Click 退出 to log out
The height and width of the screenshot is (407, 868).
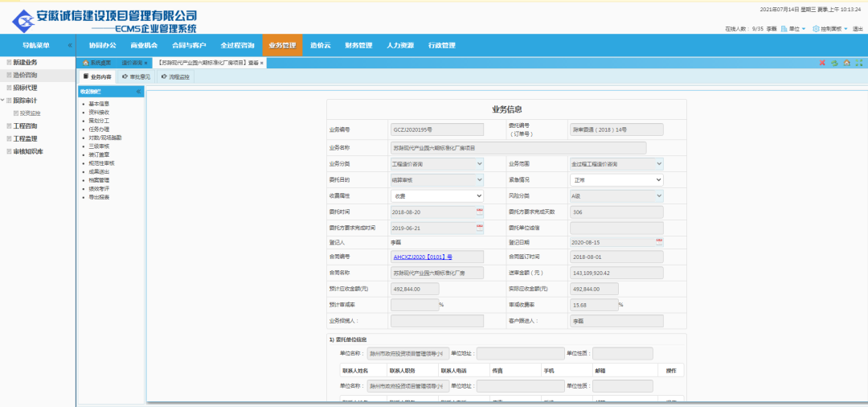(857, 29)
